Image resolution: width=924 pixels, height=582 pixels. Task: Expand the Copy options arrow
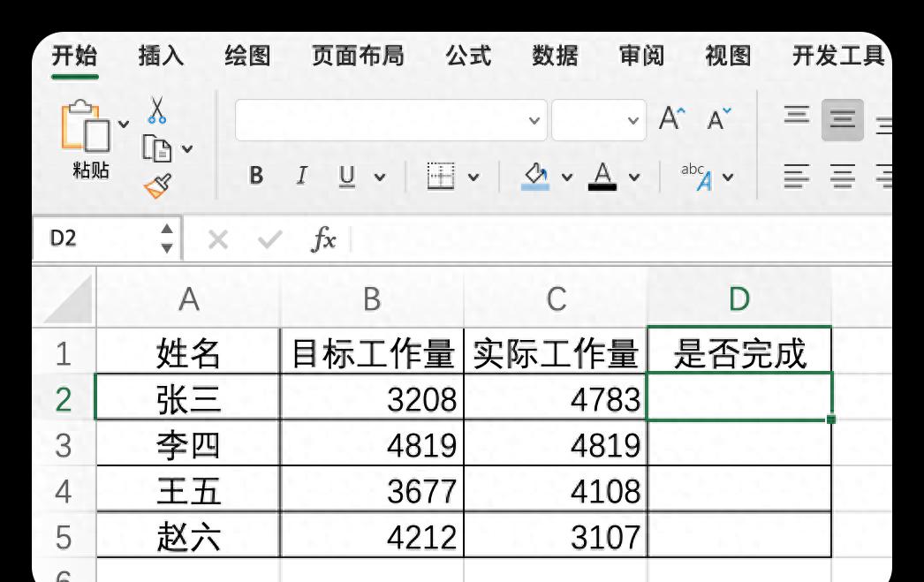(186, 149)
